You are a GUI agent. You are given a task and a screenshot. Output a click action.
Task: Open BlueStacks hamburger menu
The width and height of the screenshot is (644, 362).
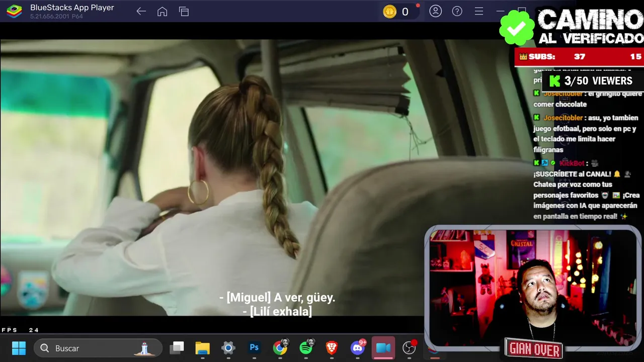(479, 11)
